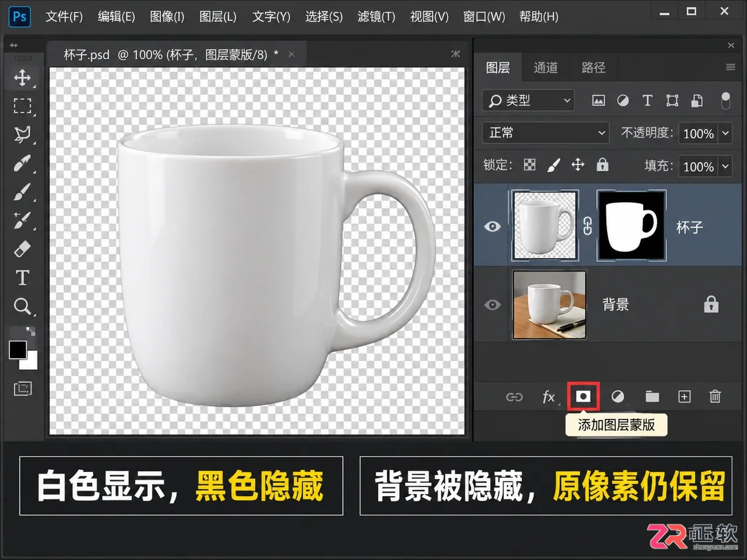Select the Brush tool
This screenshot has height=560, width=747.
22,191
